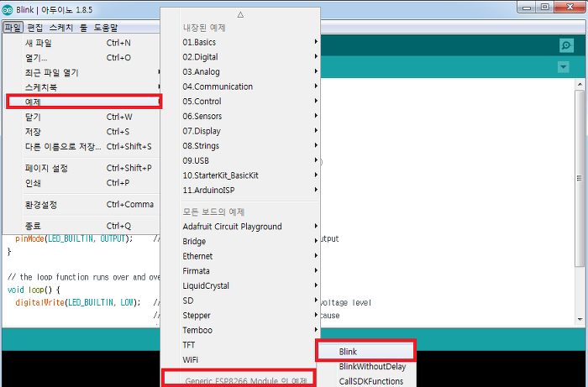
Task: Open the 예제 examples submenu
Action: click(x=84, y=102)
